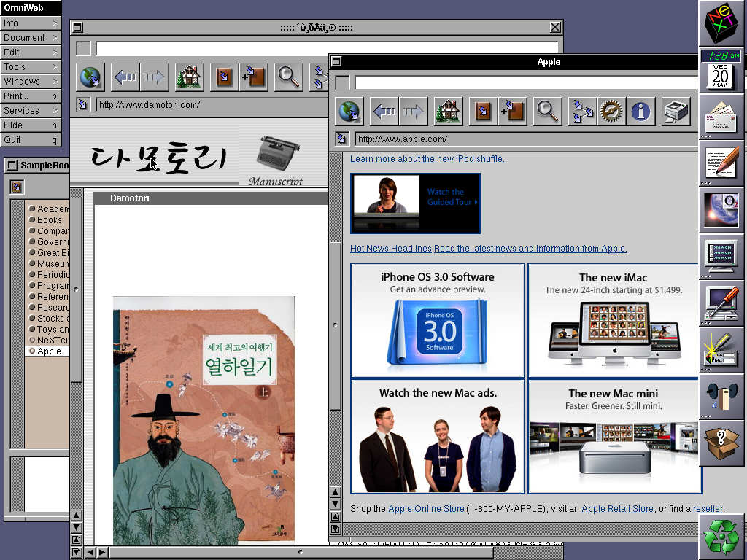Click the bookmark icon in the Apple window toolbar
This screenshot has height=560, width=747.
483,112
